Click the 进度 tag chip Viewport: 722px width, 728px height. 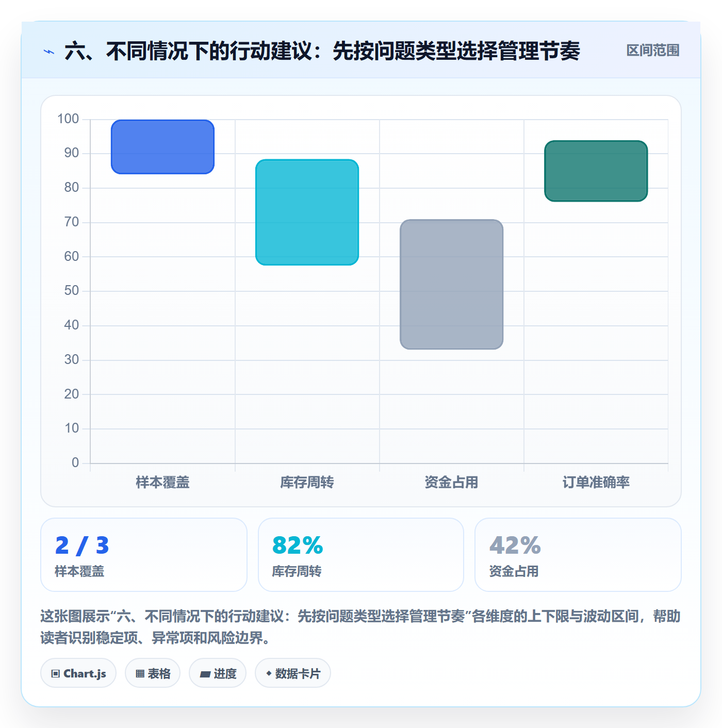tap(218, 673)
